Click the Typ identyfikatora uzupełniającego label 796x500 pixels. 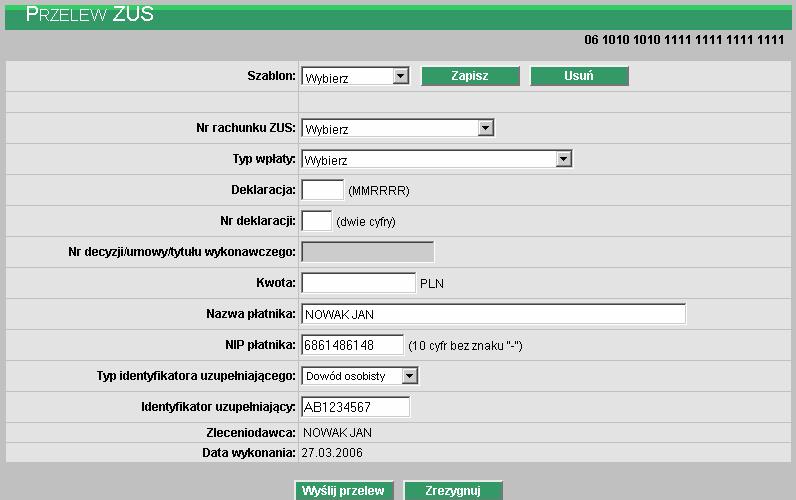click(x=196, y=376)
